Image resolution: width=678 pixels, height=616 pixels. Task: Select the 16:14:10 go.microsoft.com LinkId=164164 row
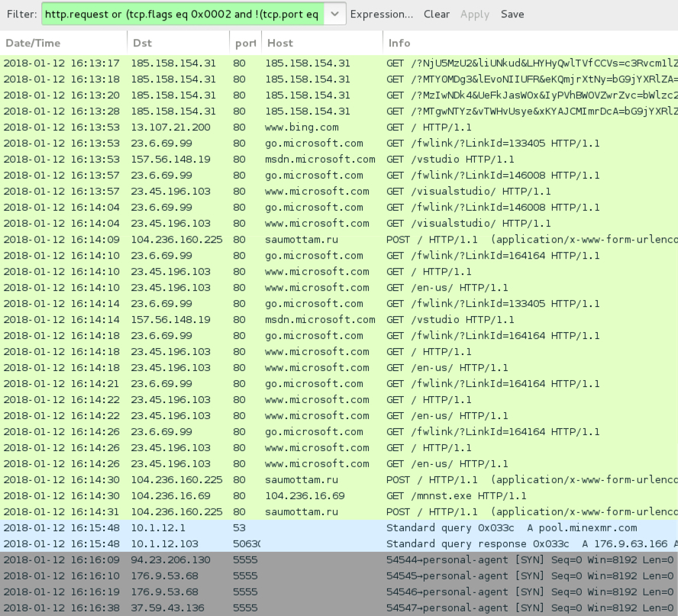click(339, 255)
